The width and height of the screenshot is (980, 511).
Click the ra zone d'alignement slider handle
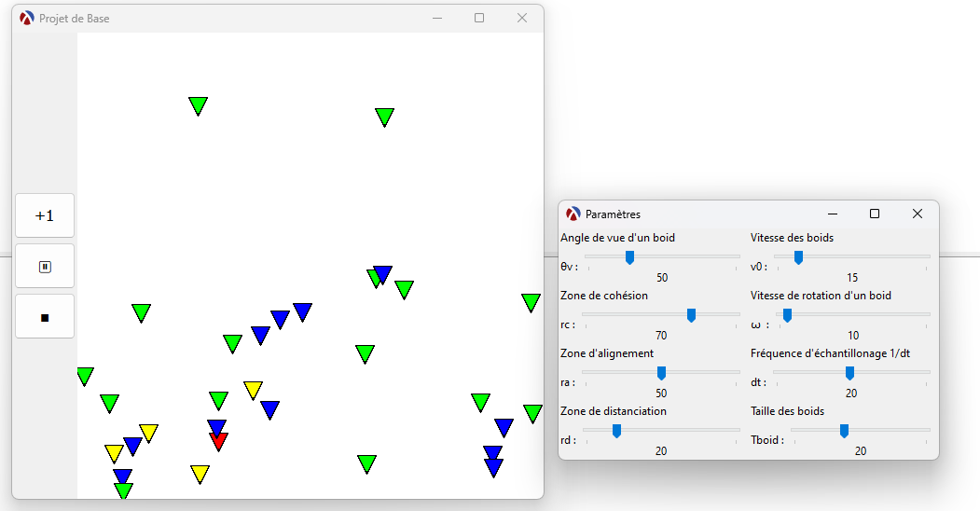(x=661, y=373)
